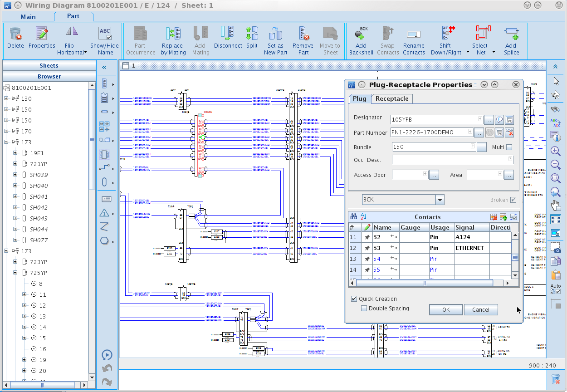Click browse button next to Access Door

tap(434, 175)
